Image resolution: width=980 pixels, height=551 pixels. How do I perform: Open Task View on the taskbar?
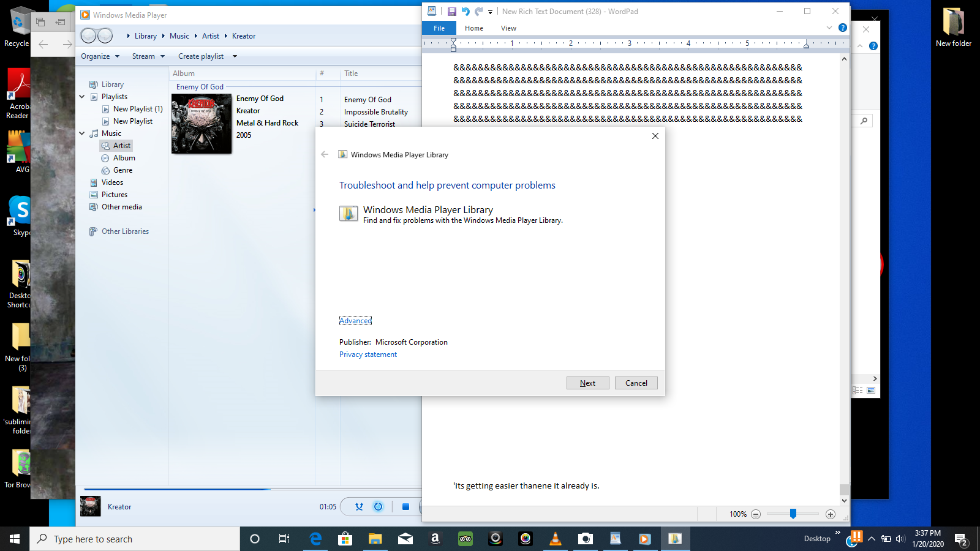tap(284, 539)
